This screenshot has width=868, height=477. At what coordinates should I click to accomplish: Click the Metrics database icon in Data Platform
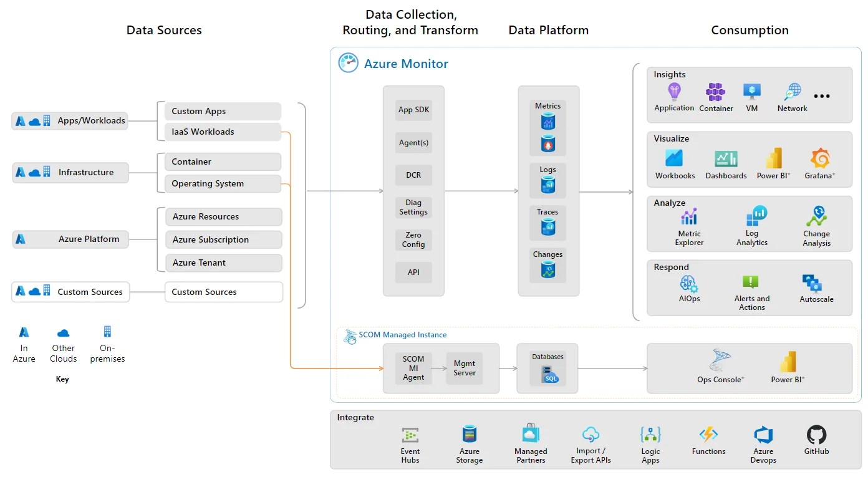[547, 122]
